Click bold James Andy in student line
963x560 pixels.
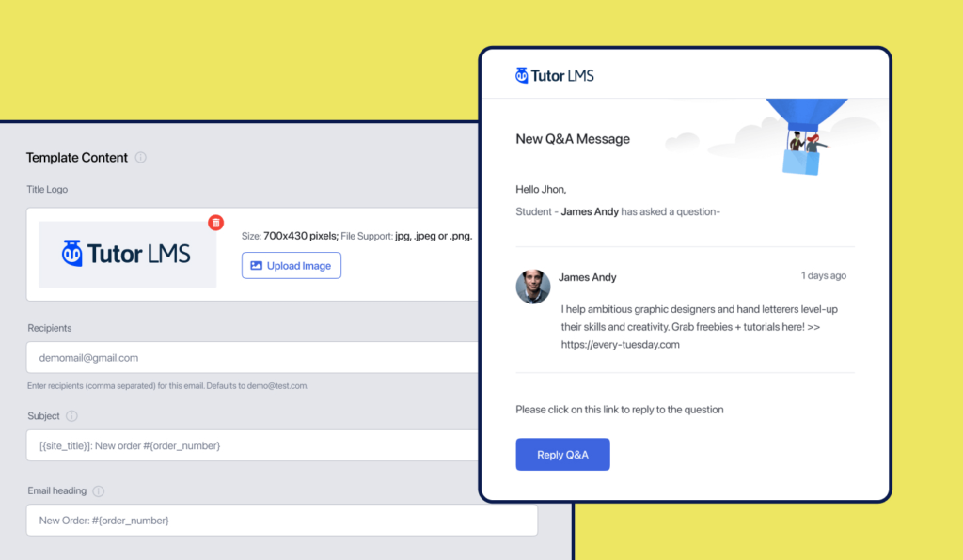(590, 211)
